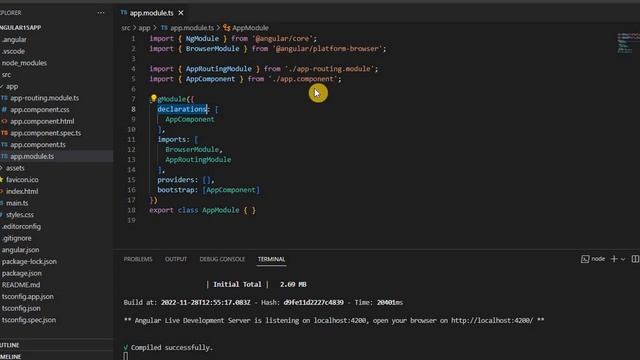Click 'NgModule' import on line 1
The image size is (640, 360).
pyautogui.click(x=202, y=38)
